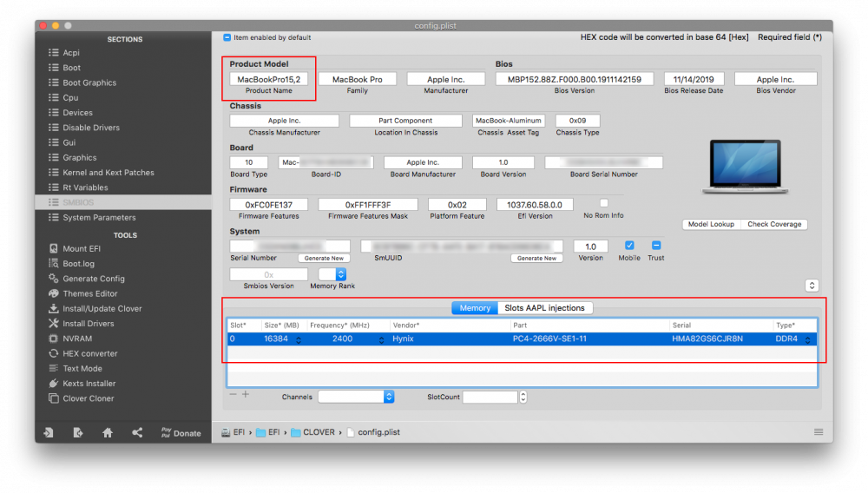The width and height of the screenshot is (868, 493).
Task: Open the Clover Cloner tool
Action: point(88,398)
